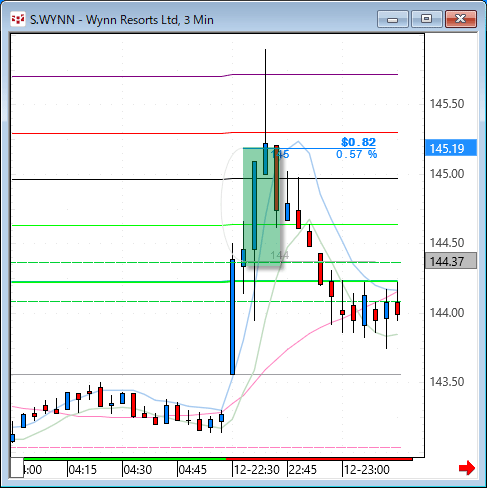Click the small box at bottom-left corner

(16, 468)
